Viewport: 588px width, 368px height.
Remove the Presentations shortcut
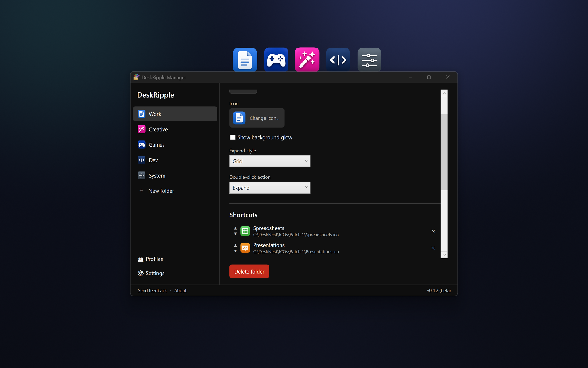coord(433,248)
